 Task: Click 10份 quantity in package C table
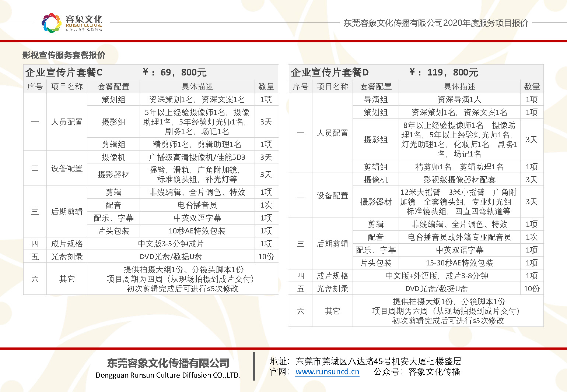point(266,257)
